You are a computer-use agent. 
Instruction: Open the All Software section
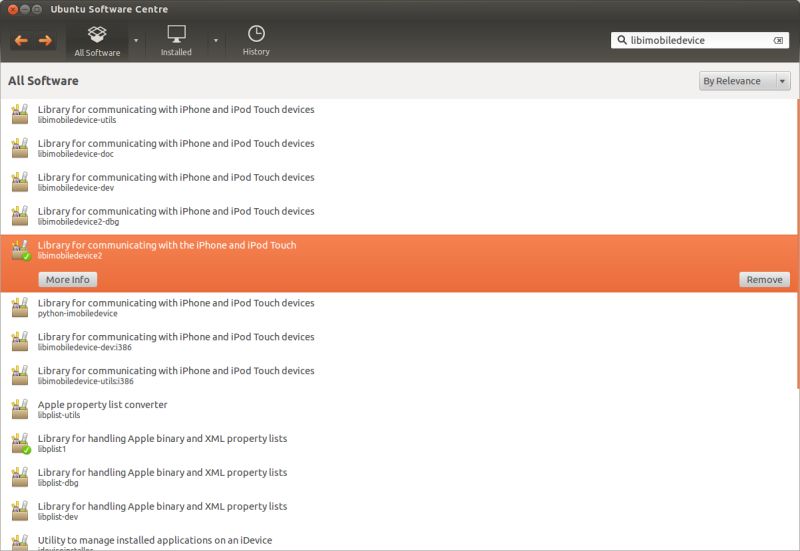coord(97,41)
